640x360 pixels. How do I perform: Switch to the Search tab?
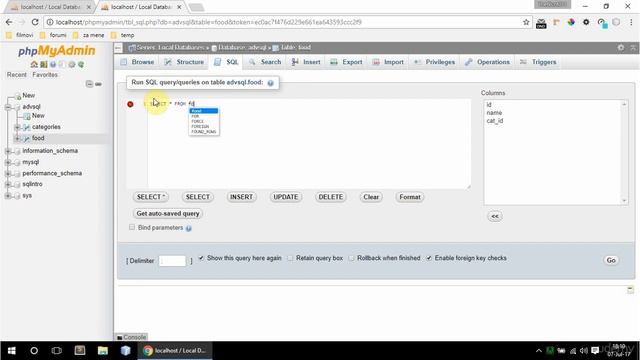[265, 62]
